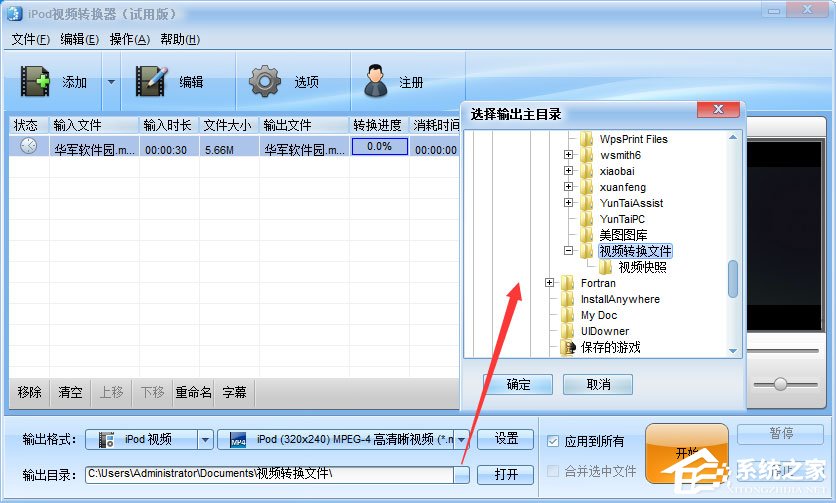
Task: Click 确定 in the directory dialog
Action: (x=518, y=384)
